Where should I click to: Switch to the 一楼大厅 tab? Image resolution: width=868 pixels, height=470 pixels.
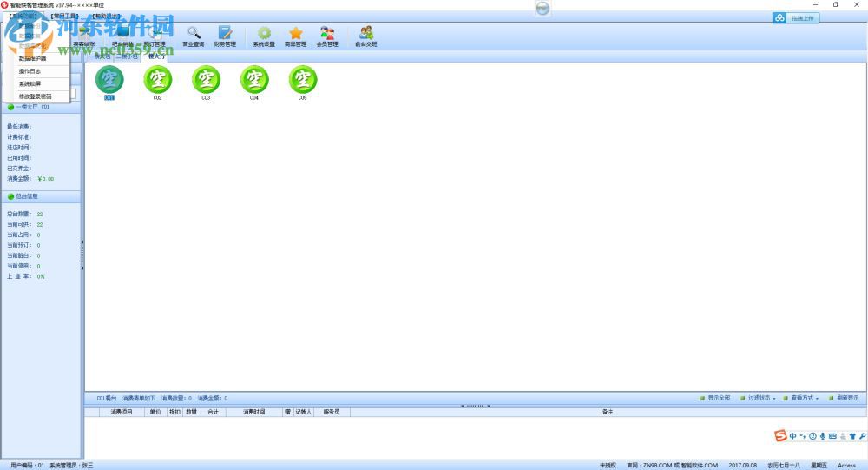155,56
